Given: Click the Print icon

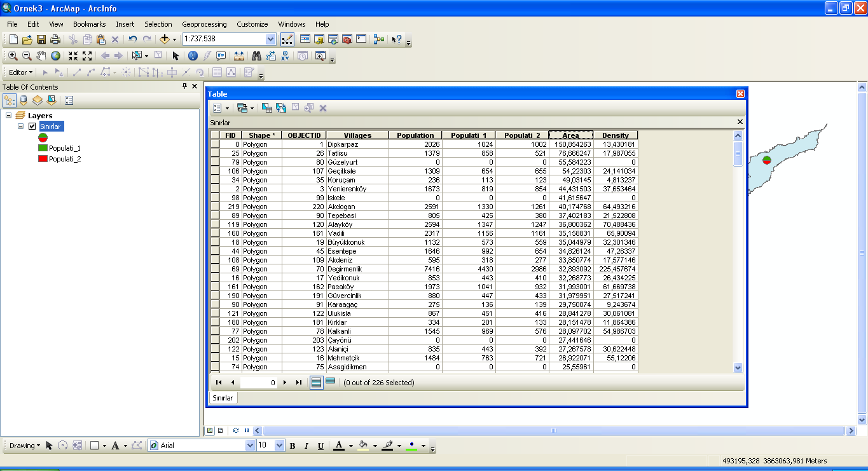Looking at the screenshot, I should (x=55, y=39).
